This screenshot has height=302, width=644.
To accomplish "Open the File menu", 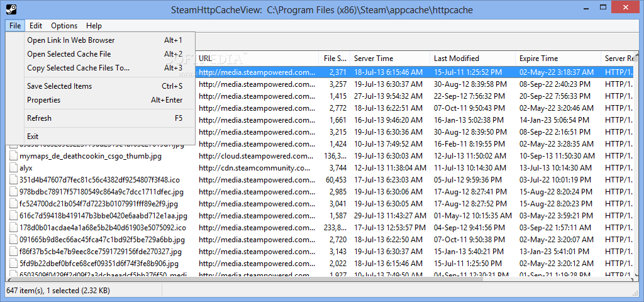I will click(15, 25).
